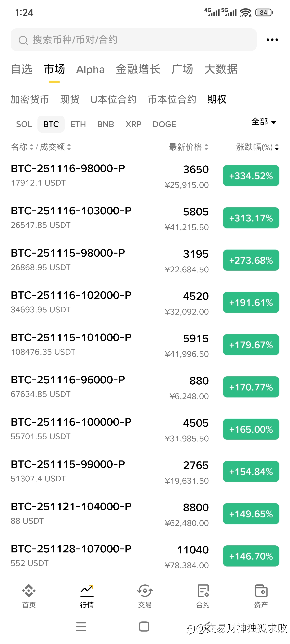Sort list by 涨跌幅(%) column
The width and height of the screenshot is (290, 644).
coord(257,147)
